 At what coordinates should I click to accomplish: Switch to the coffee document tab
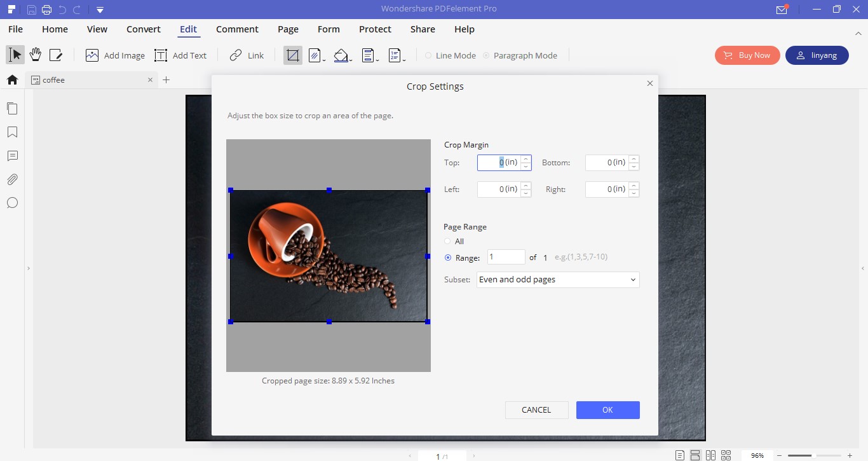click(x=92, y=79)
